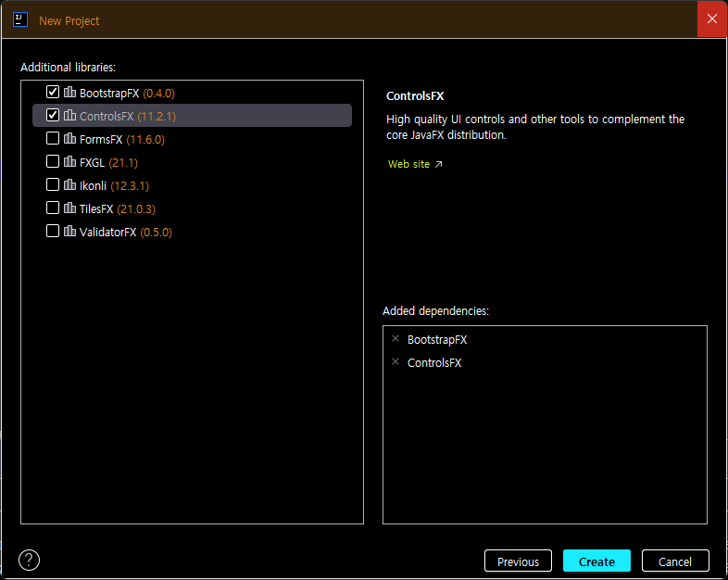Click the Added dependencies label
728x580 pixels.
(x=435, y=311)
